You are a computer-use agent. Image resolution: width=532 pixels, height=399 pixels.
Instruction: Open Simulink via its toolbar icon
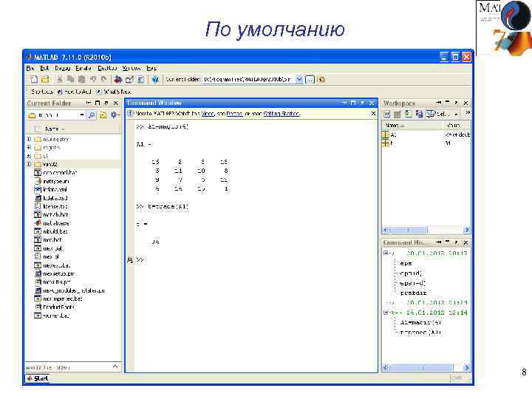point(118,79)
